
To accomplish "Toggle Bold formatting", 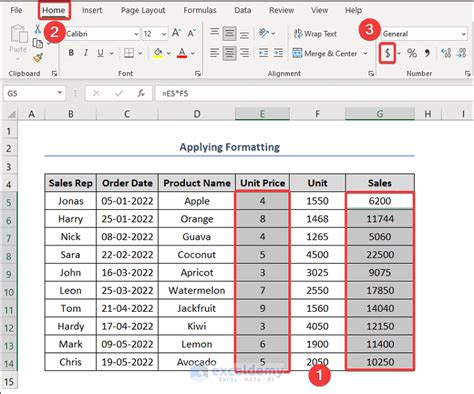I will [x=71, y=53].
